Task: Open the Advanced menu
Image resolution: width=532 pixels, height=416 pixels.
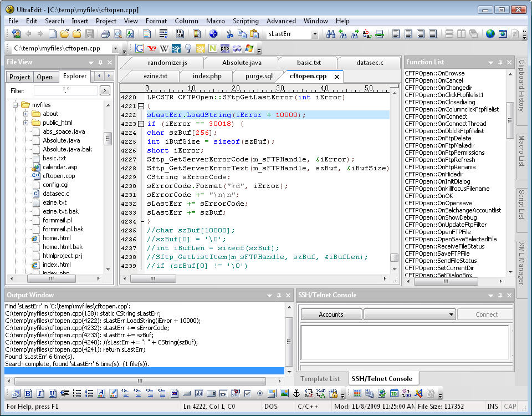Action: (281, 21)
